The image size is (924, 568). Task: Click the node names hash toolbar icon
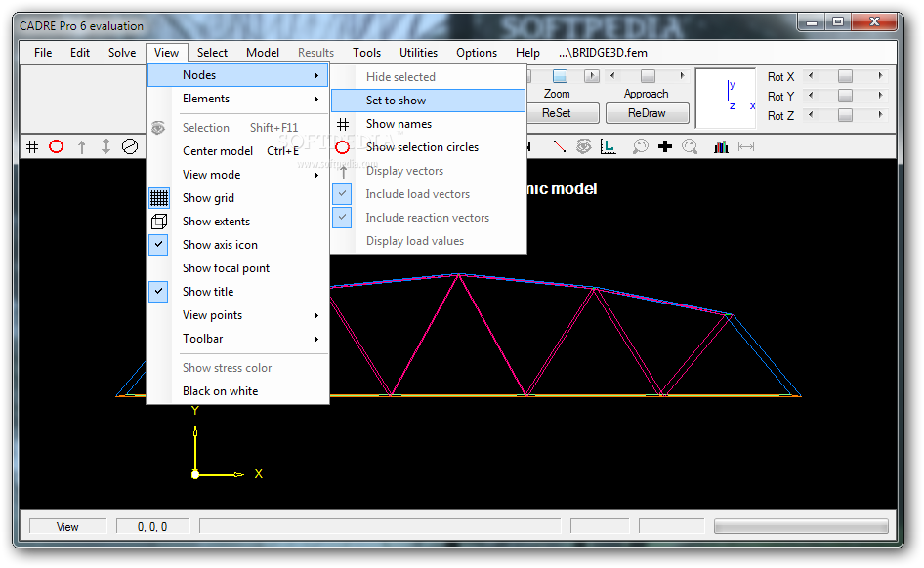(32, 146)
